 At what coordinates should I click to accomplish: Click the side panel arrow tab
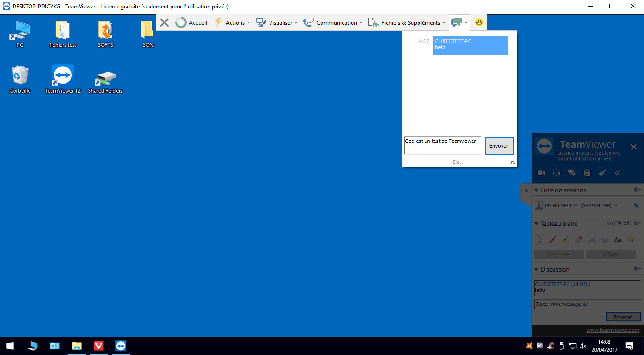pos(526,191)
